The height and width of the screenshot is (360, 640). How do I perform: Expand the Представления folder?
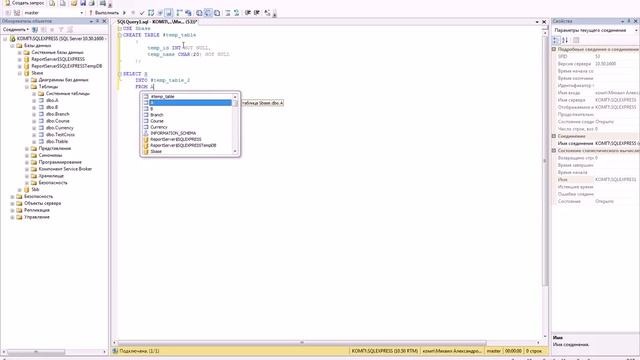tap(27, 149)
